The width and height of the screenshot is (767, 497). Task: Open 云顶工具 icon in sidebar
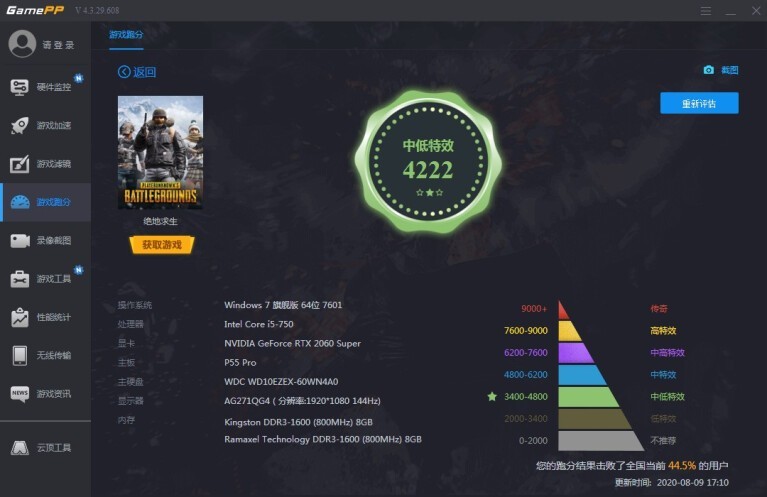tap(20, 448)
